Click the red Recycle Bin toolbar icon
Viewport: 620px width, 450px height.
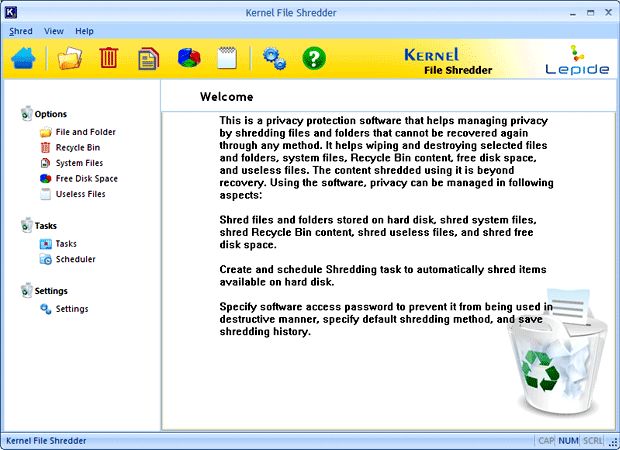point(109,58)
